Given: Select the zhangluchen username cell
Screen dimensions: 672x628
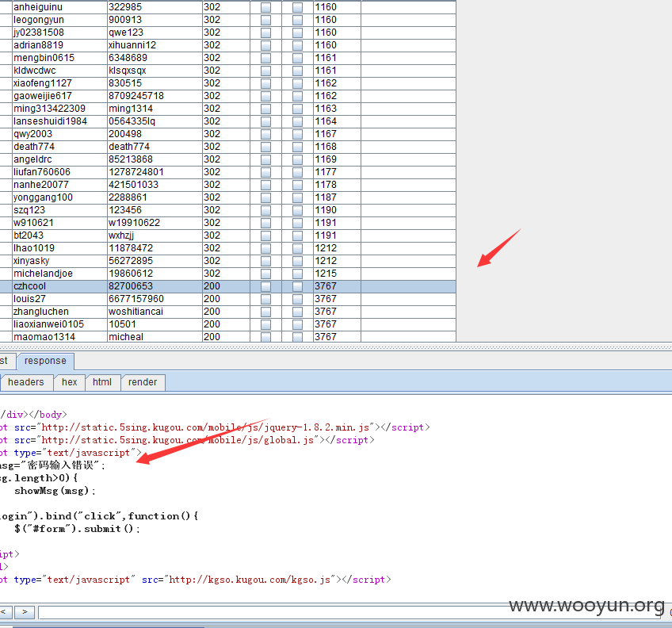Looking at the screenshot, I should coord(59,312).
